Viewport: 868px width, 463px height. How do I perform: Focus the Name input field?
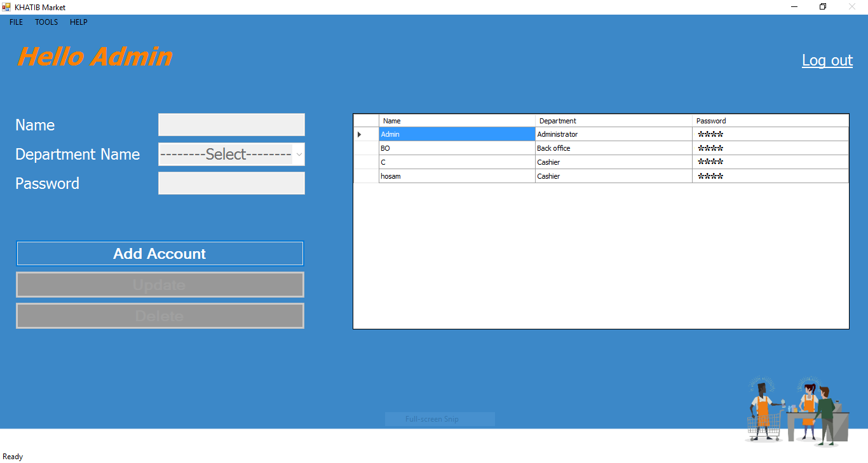click(231, 125)
